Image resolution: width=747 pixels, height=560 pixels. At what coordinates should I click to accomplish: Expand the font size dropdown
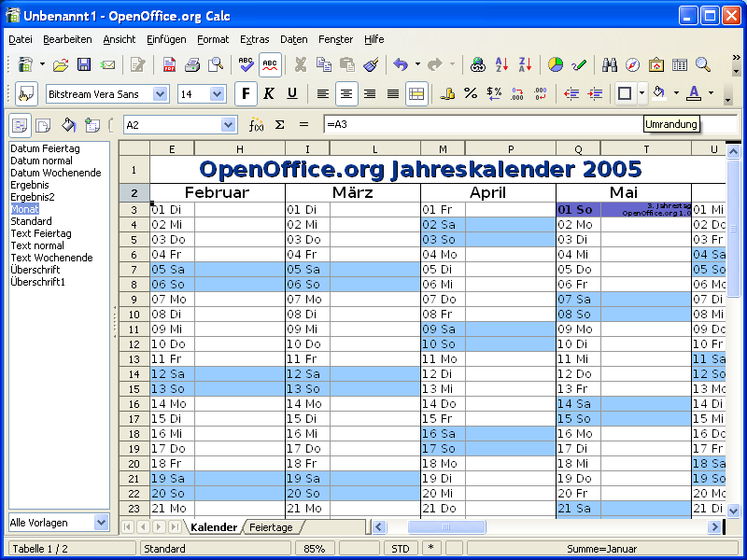(x=218, y=93)
